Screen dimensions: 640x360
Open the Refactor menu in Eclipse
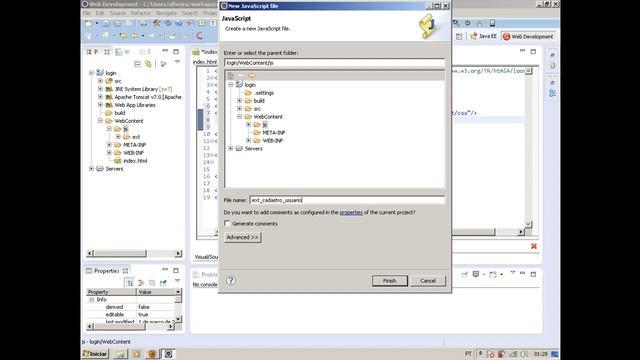(141, 13)
